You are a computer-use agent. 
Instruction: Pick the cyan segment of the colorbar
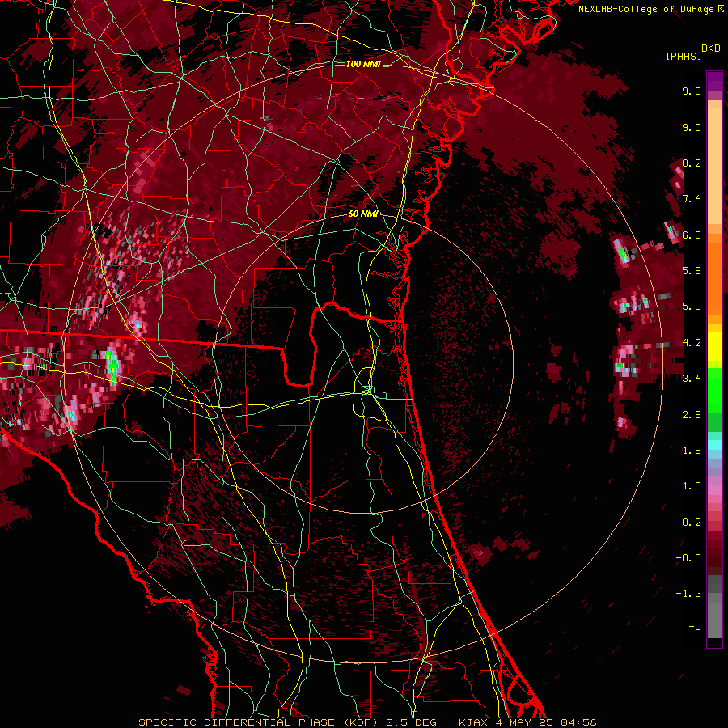click(714, 445)
